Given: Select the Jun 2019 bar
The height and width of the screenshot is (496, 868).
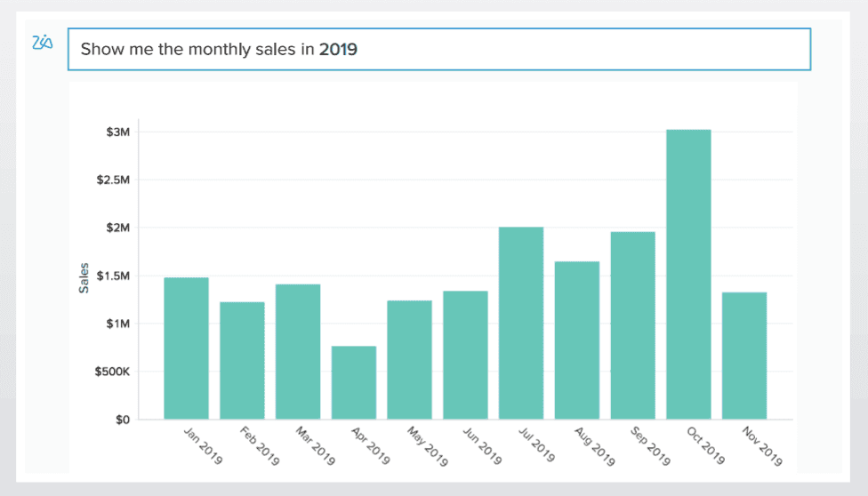Looking at the screenshot, I should tap(465, 355).
